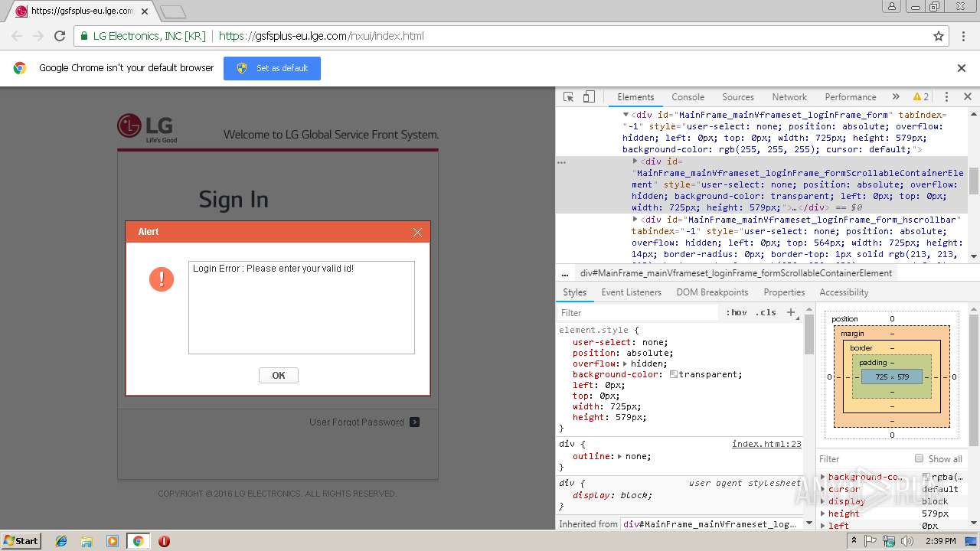Expand the overflow shorthand triangle
The width and height of the screenshot is (980, 551).
tap(625, 364)
